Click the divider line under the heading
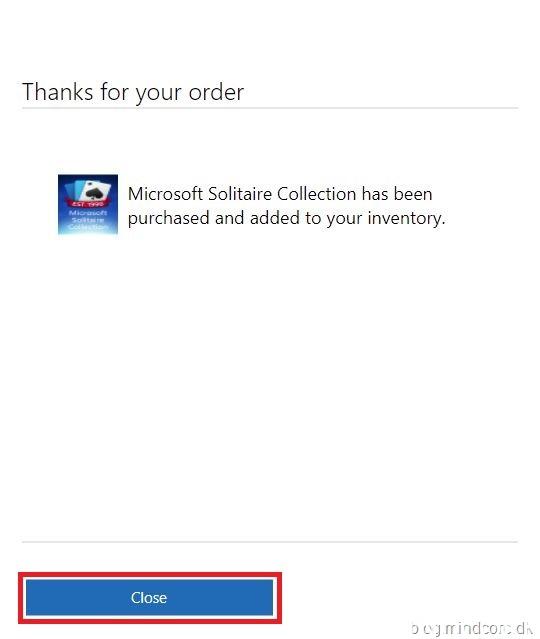540x639 pixels. click(270, 108)
